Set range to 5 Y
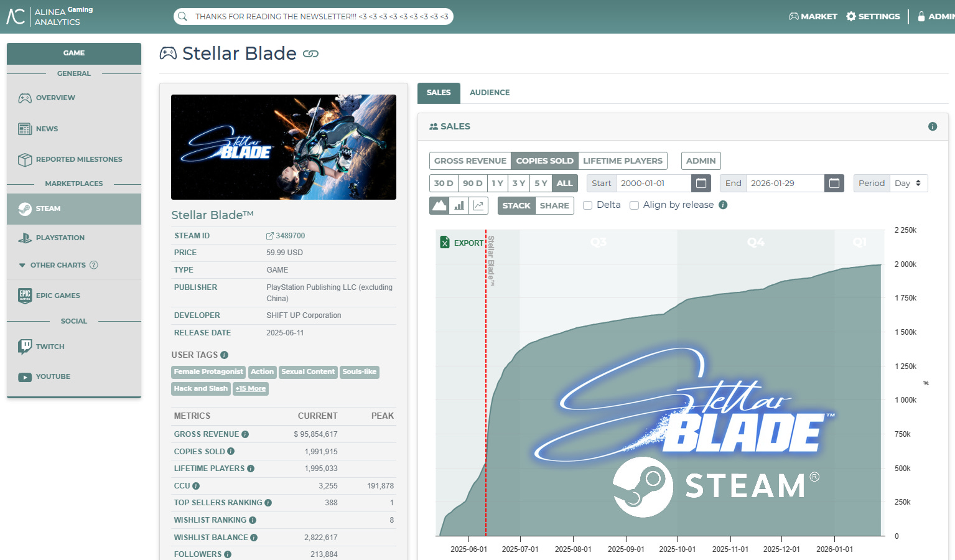 pyautogui.click(x=541, y=184)
